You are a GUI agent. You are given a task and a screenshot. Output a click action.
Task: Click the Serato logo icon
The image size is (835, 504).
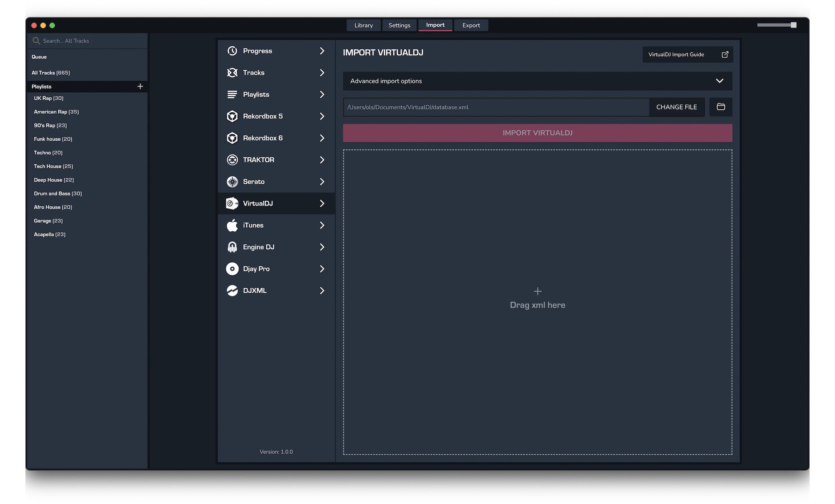click(x=232, y=182)
